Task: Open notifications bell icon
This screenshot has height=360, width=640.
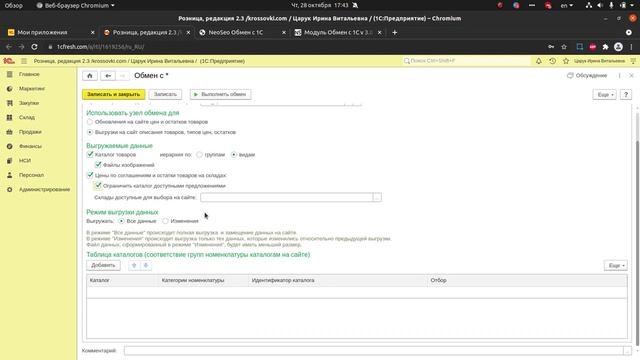Action: click(539, 61)
